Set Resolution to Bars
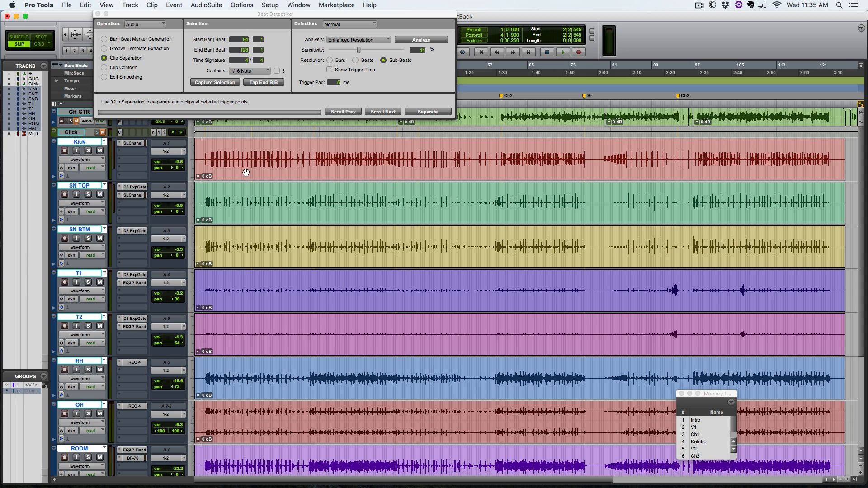This screenshot has width=868, height=488. (330, 60)
